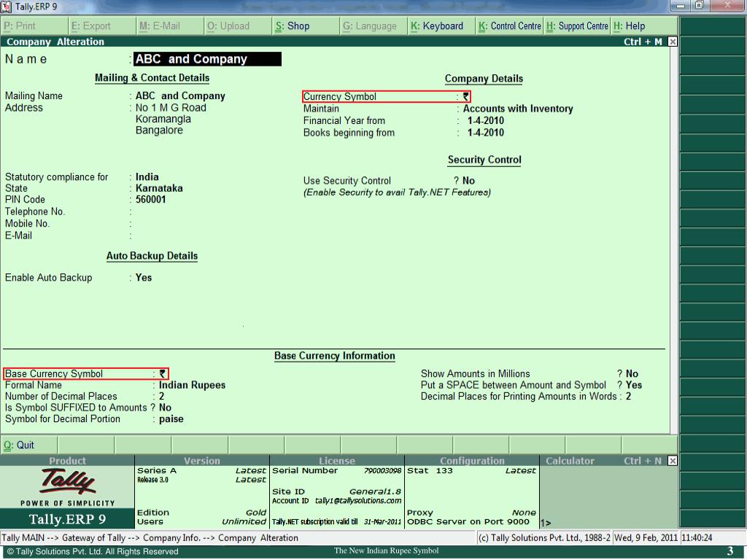This screenshot has width=747, height=560.
Task: Click the Currency Symbol rupee value
Action: click(466, 97)
